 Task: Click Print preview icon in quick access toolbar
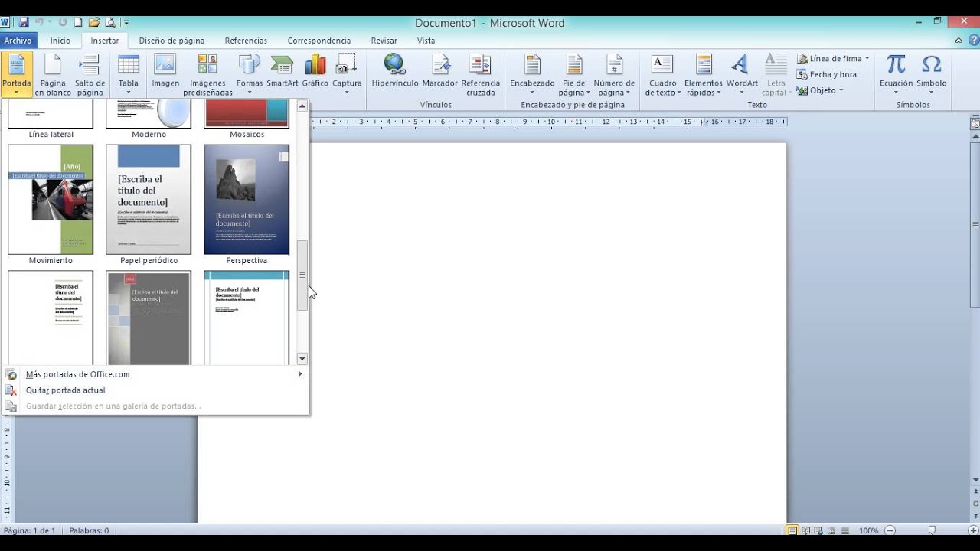tap(110, 22)
